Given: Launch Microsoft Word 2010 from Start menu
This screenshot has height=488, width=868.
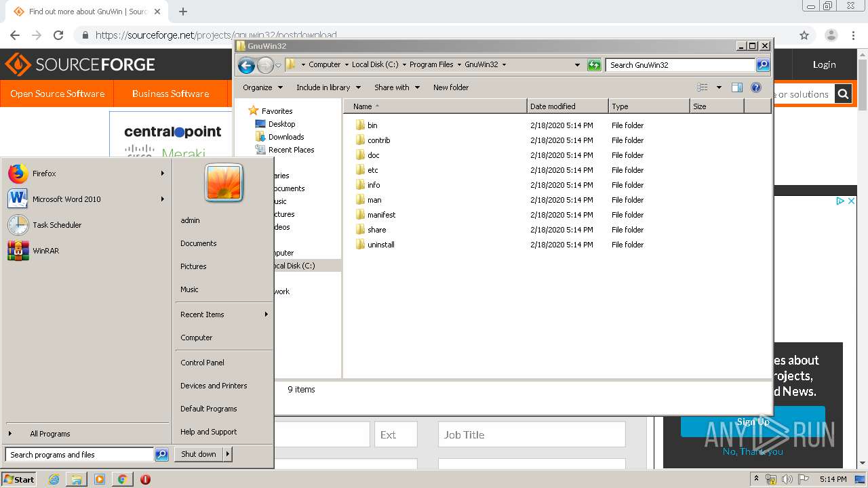Looking at the screenshot, I should [86, 199].
